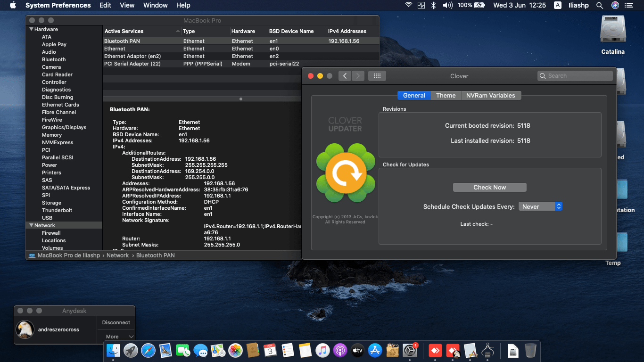Click the Wi-Fi status icon in menu bar
This screenshot has height=362, width=644.
pyautogui.click(x=408, y=5)
